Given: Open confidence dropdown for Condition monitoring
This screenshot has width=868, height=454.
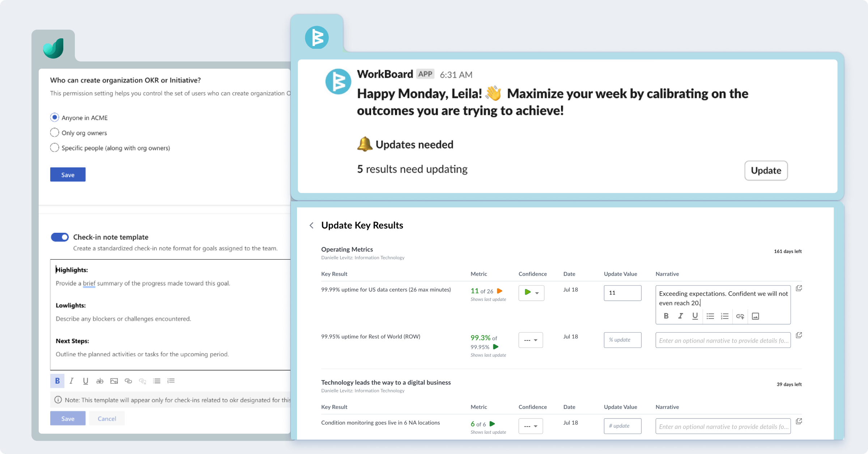Looking at the screenshot, I should click(x=531, y=426).
